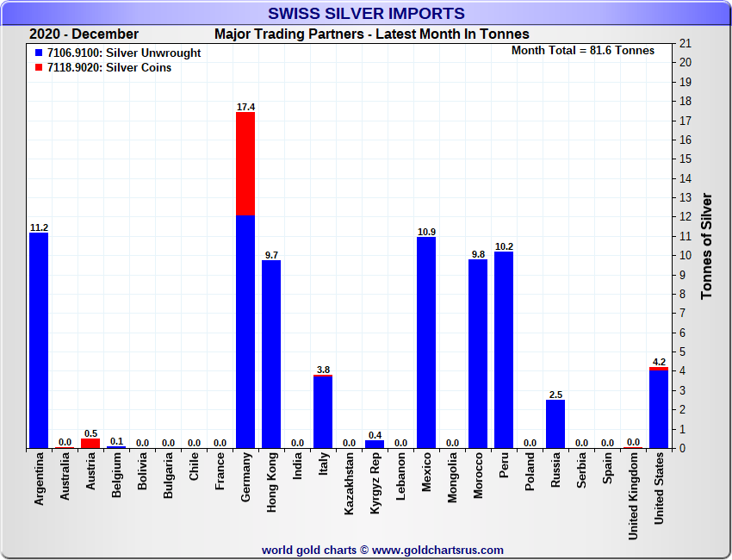732x560 pixels.
Task: Click the 9.8 value above Morocco
Action: [478, 254]
